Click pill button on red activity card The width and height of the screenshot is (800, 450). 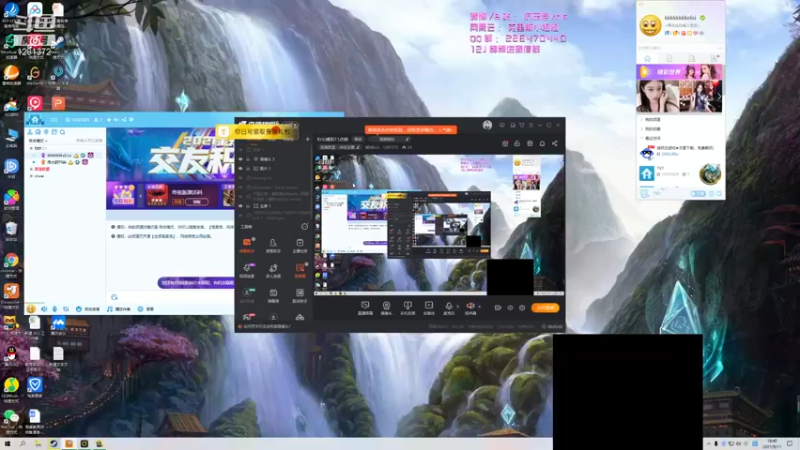click(197, 202)
